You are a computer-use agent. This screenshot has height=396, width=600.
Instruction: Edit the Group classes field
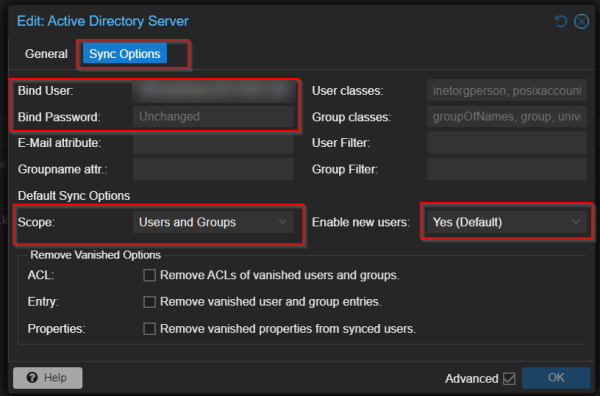(507, 117)
